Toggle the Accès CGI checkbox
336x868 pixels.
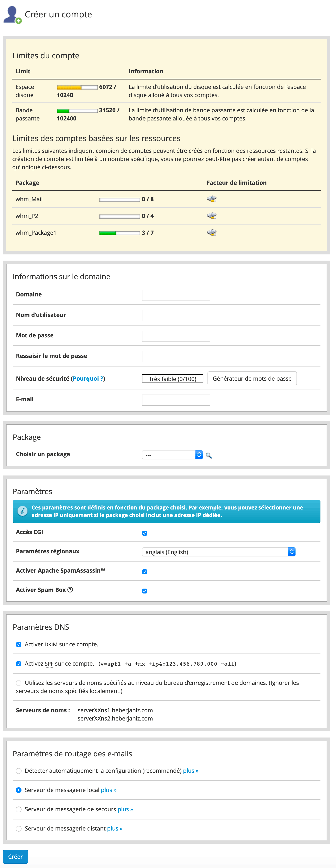(x=145, y=533)
